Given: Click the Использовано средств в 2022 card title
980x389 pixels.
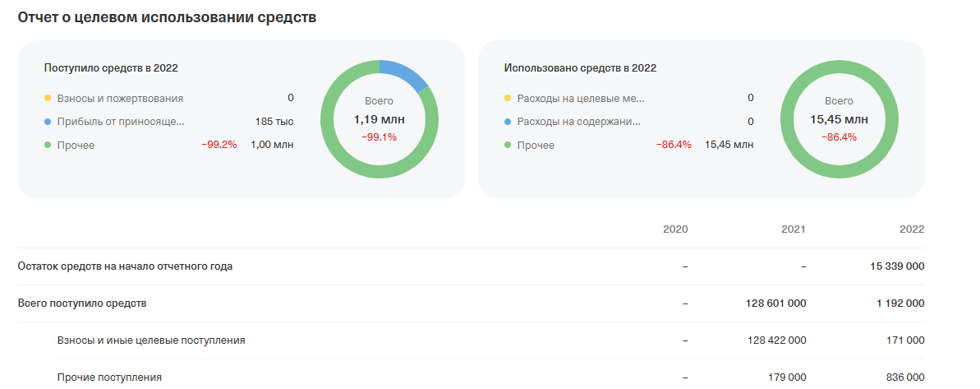Looking at the screenshot, I should click(580, 68).
